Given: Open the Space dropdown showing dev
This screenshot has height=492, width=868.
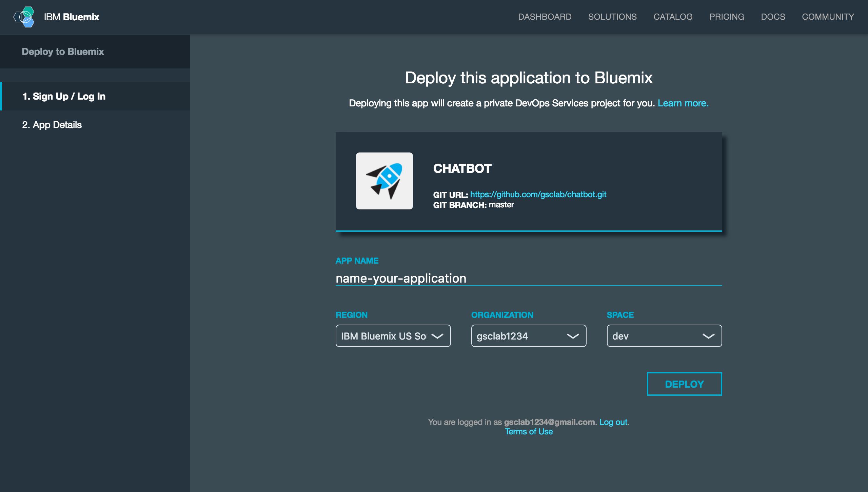Looking at the screenshot, I should [664, 336].
